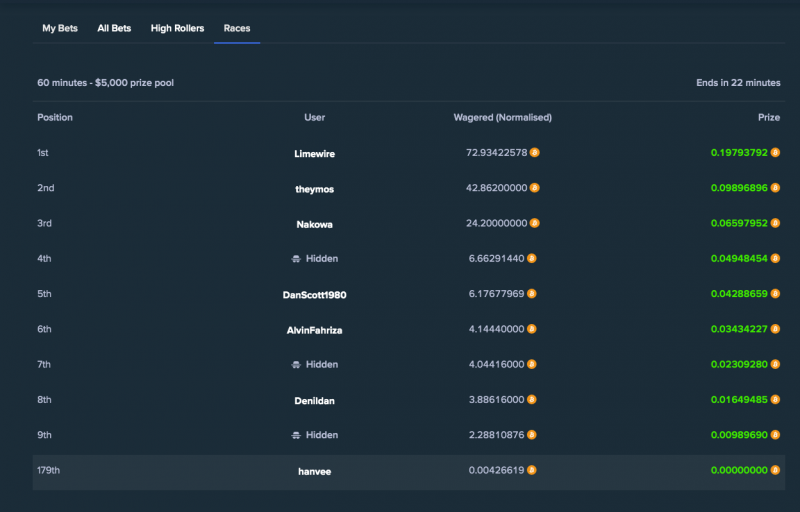Select the 2nd position cell
800x512 pixels.
coord(45,188)
